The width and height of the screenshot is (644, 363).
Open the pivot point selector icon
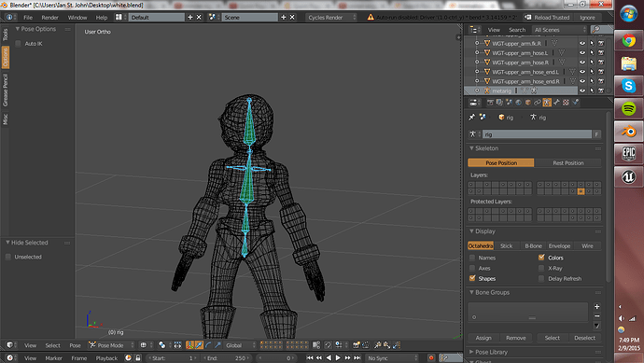pos(165,345)
